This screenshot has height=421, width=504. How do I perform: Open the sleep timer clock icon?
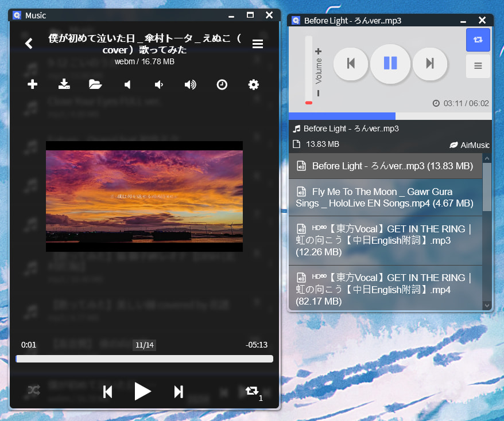[x=222, y=85]
